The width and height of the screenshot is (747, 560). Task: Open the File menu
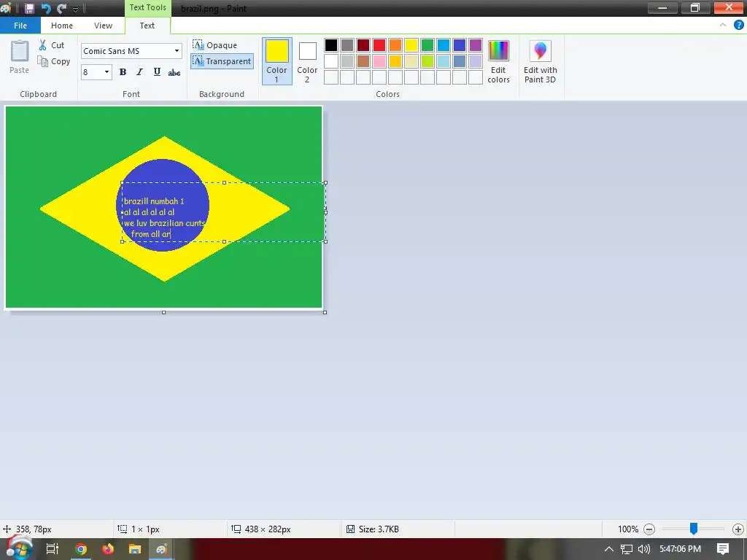20,26
